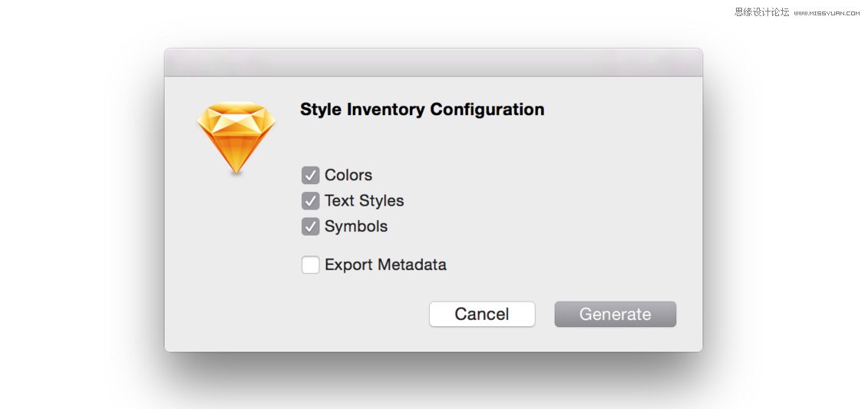Enable the Export Metadata checkbox
The height and width of the screenshot is (409, 868).
tap(311, 266)
